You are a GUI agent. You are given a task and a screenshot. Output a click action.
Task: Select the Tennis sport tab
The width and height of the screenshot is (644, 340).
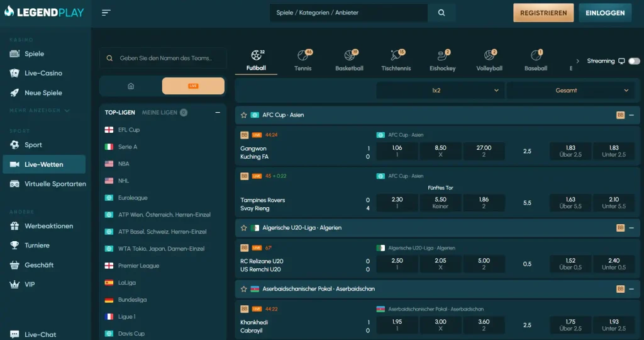pos(303,60)
